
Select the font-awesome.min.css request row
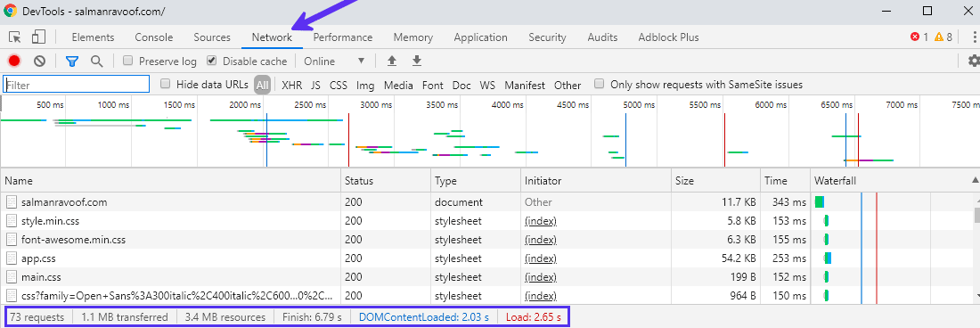pyautogui.click(x=486, y=239)
